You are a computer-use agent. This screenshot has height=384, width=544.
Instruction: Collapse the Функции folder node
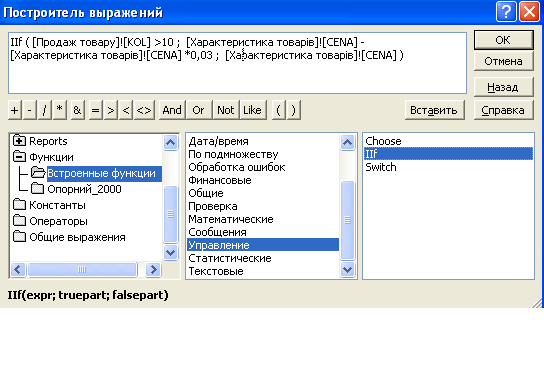point(19,157)
